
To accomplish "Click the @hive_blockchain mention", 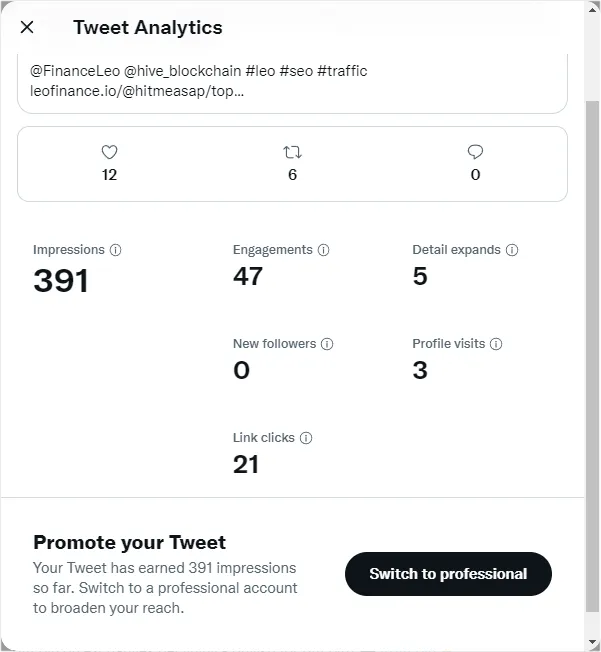I will pyautogui.click(x=183, y=71).
